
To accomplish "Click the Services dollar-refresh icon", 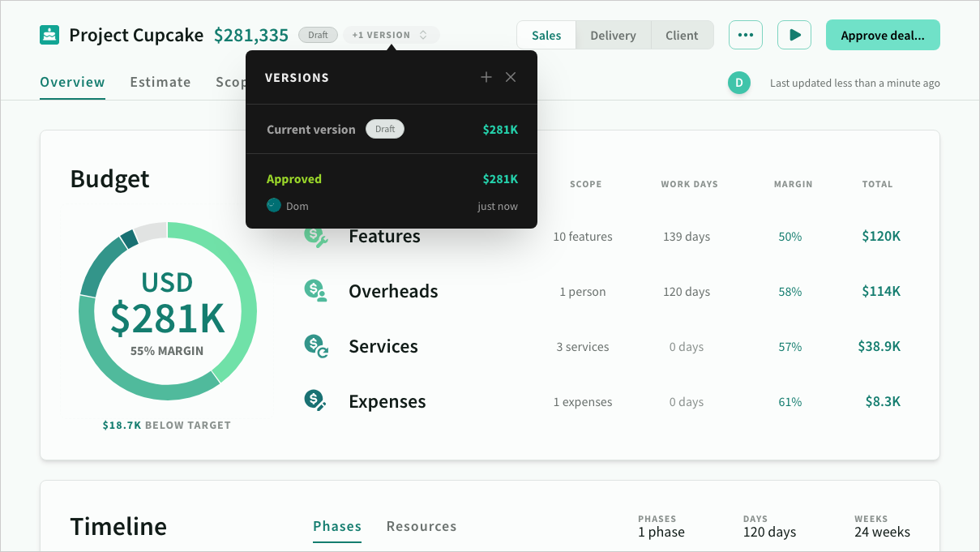I will coord(315,346).
